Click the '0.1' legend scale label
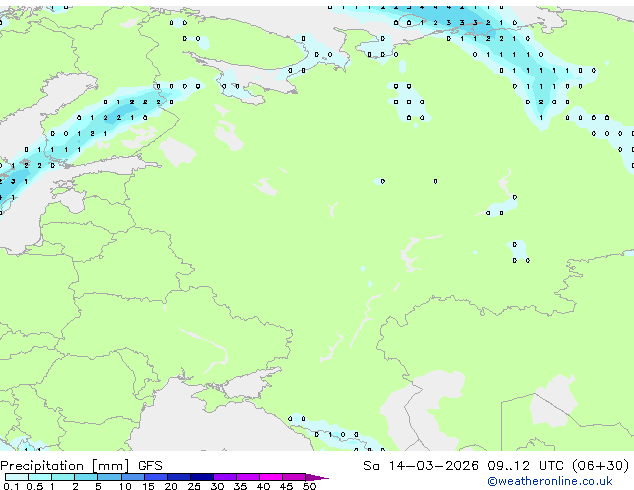The image size is (634, 490). 11,486
